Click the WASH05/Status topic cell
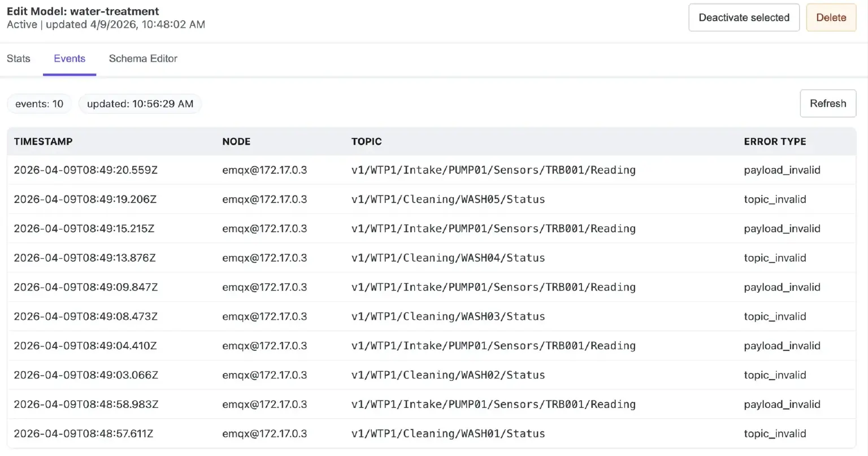868x456 pixels. pos(448,199)
